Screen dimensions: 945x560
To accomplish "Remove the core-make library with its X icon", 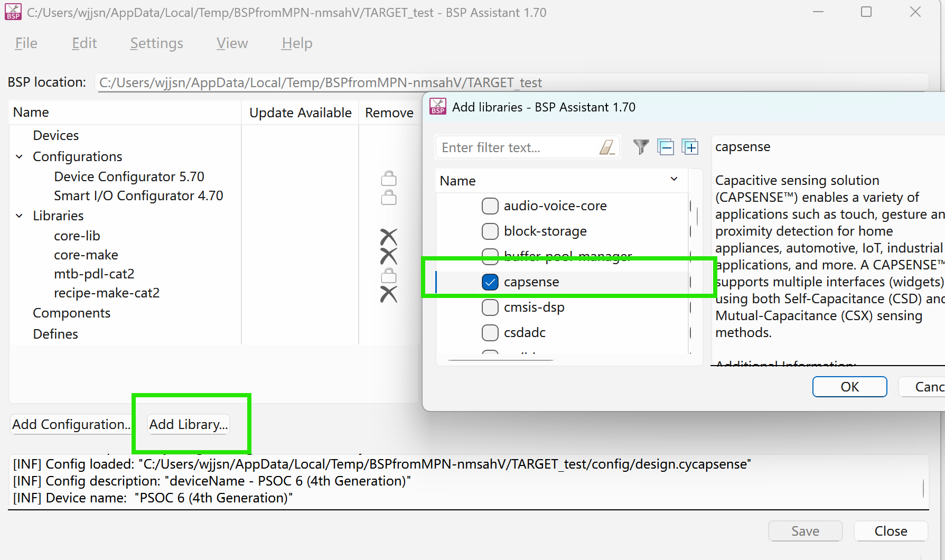I will (389, 256).
